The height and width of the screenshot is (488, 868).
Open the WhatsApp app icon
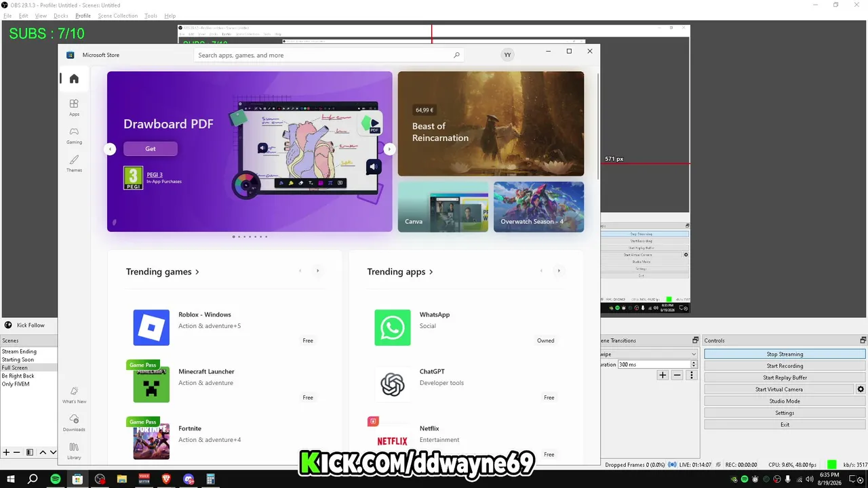[393, 327]
